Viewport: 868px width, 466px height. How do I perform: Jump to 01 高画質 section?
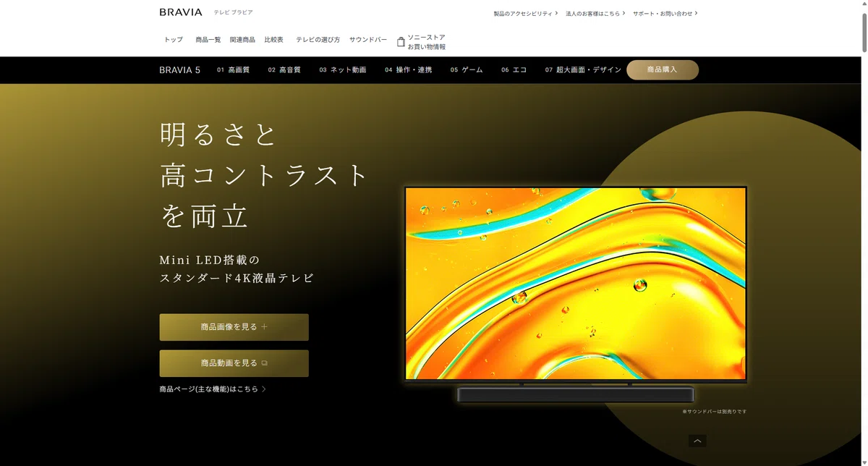click(233, 70)
